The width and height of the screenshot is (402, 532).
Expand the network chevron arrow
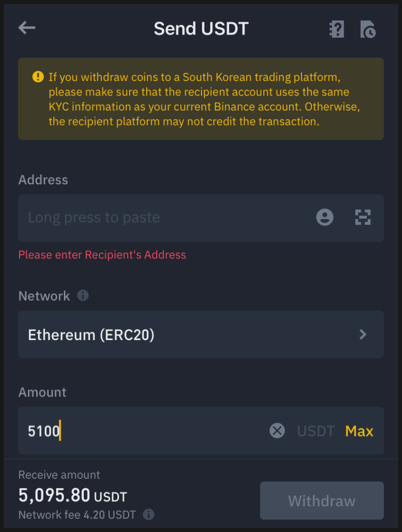[363, 335]
